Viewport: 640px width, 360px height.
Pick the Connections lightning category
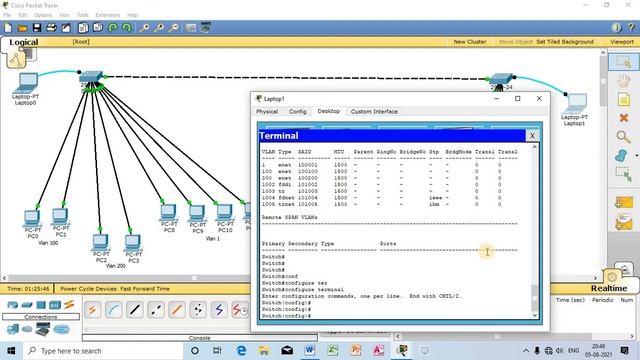69,304
